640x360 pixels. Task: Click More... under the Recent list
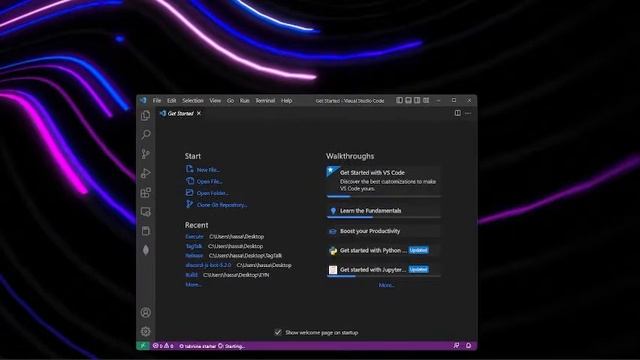point(193,284)
